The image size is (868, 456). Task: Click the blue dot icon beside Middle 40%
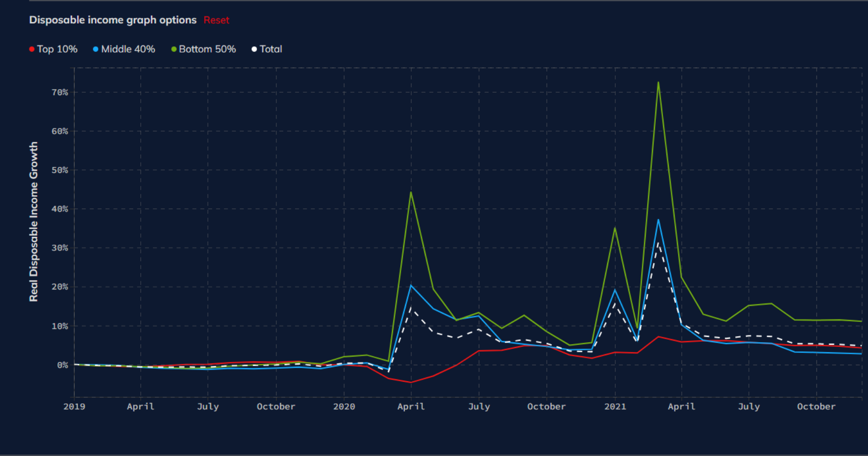click(x=96, y=49)
